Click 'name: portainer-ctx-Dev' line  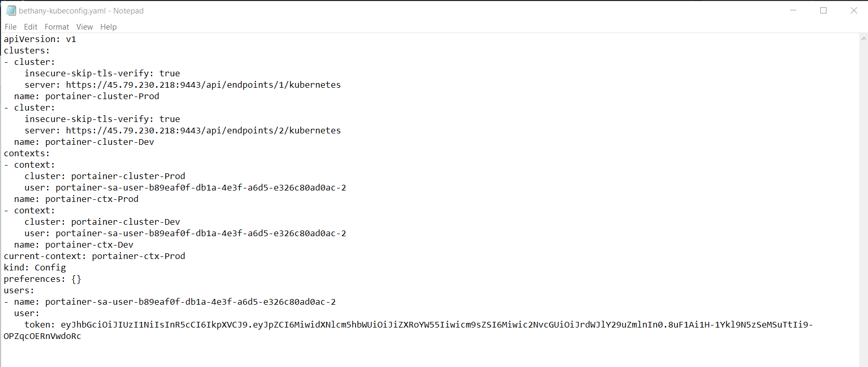click(x=74, y=245)
